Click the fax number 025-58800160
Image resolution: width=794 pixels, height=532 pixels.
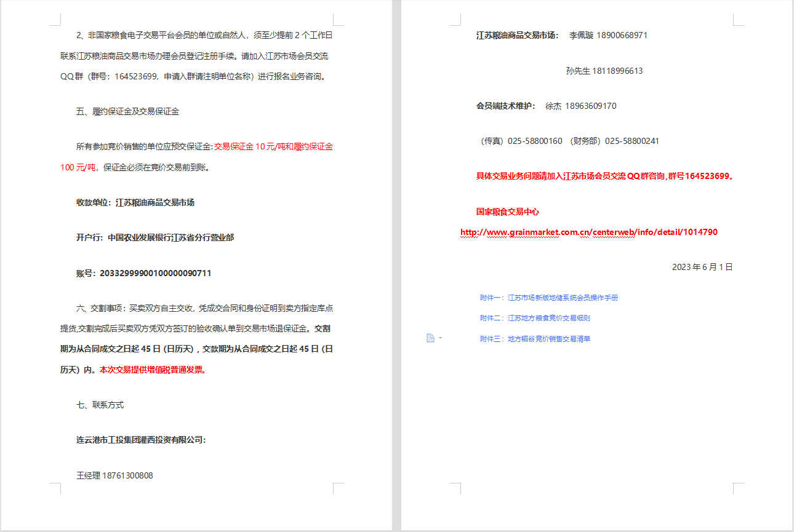click(534, 141)
